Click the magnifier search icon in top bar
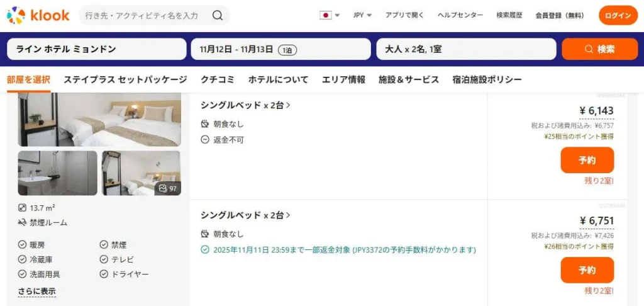The width and height of the screenshot is (644, 306). click(217, 16)
